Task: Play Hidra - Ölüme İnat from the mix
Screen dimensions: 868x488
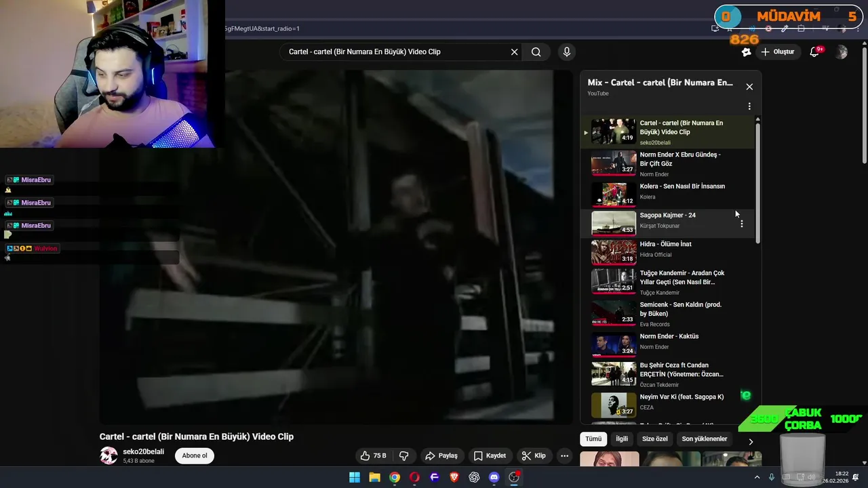Action: (667, 251)
